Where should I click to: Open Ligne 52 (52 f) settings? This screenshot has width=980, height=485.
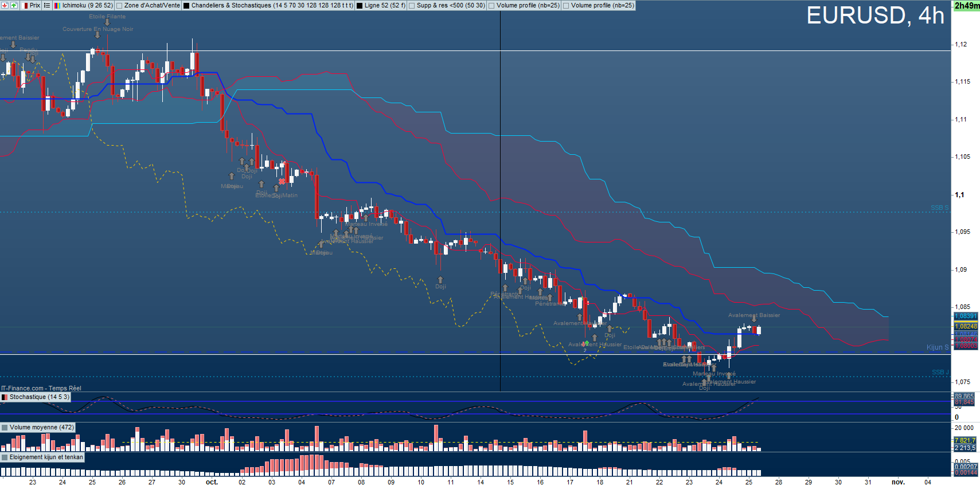tap(385, 5)
